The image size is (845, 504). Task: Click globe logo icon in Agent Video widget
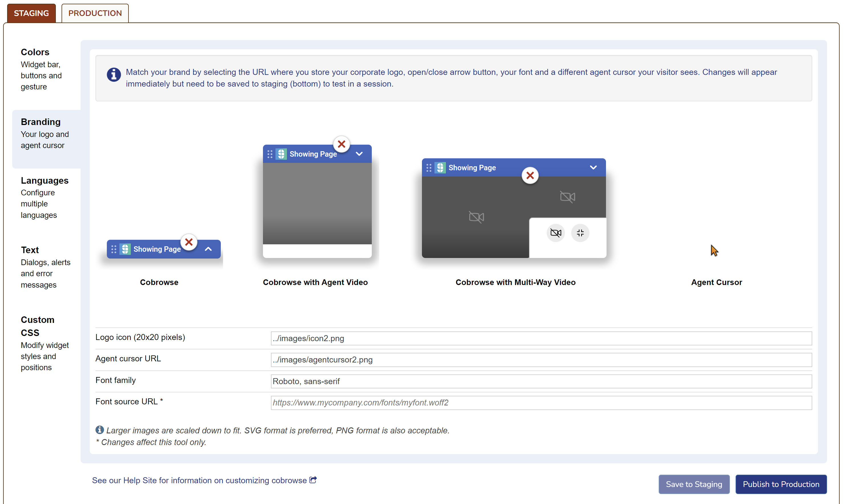(281, 154)
